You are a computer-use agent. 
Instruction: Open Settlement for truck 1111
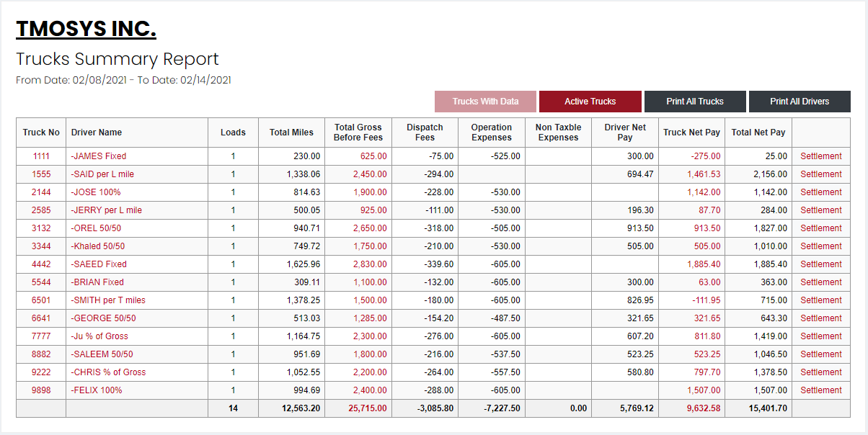pyautogui.click(x=820, y=156)
